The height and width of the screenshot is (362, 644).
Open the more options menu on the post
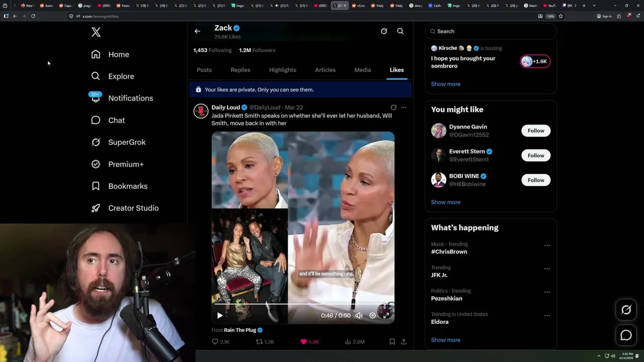click(404, 107)
